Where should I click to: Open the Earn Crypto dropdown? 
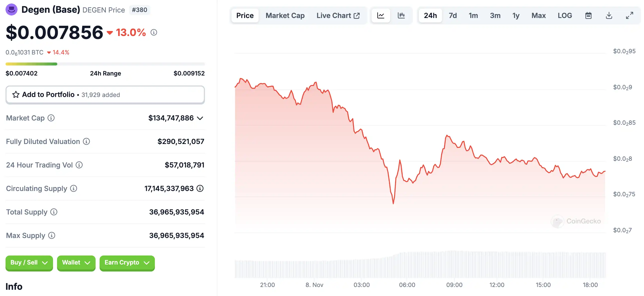(127, 262)
